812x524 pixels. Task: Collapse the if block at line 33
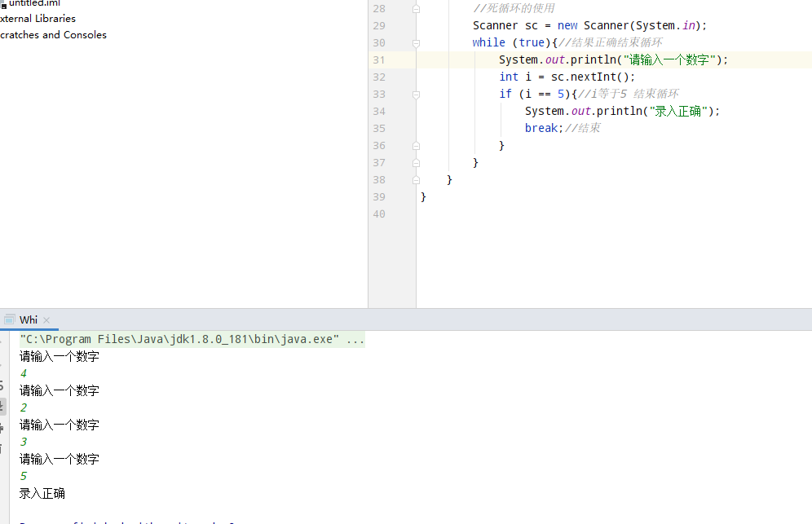pos(416,94)
